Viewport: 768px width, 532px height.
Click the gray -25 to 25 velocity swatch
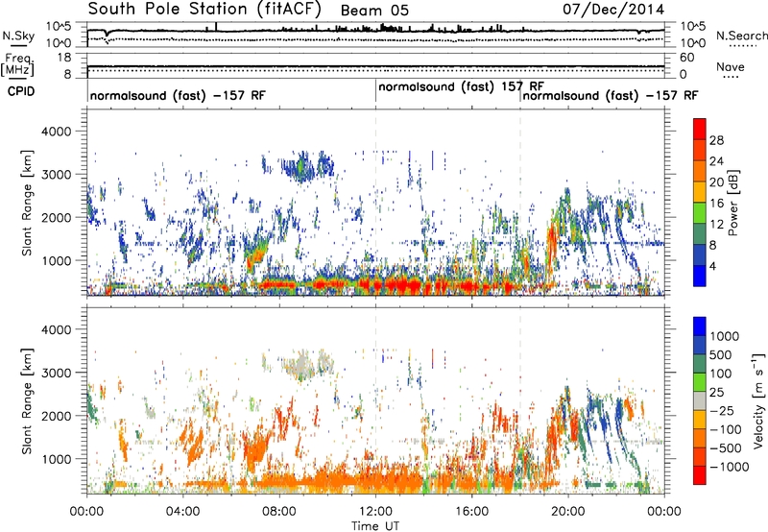point(700,401)
